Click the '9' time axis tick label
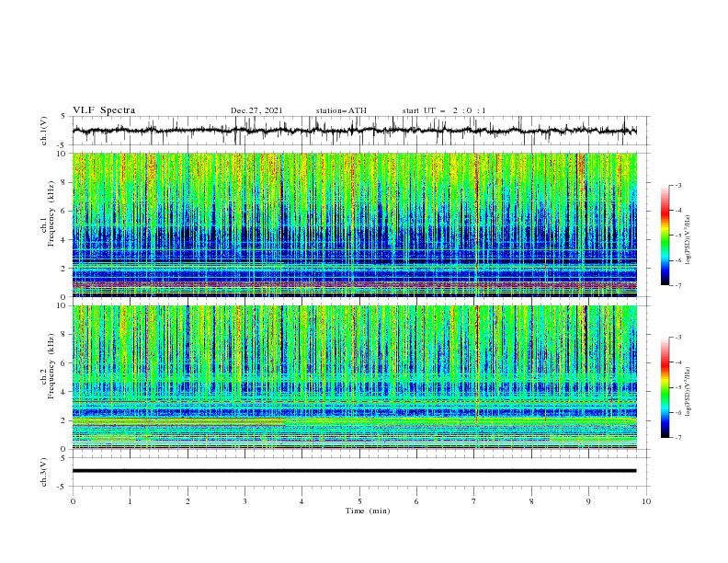 [588, 501]
